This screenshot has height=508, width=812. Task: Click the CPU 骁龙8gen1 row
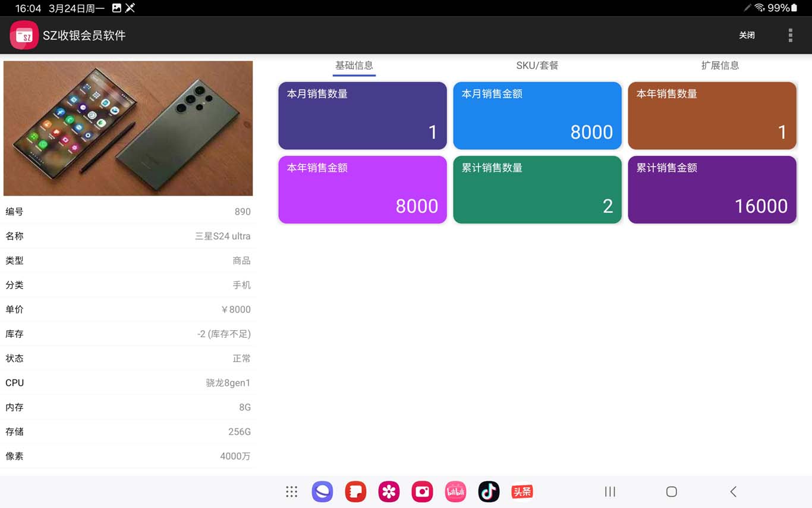[128, 382]
